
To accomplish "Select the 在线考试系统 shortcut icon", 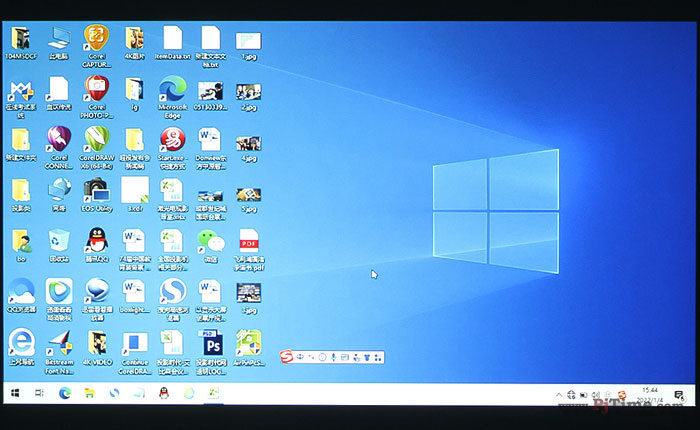I will [21, 90].
